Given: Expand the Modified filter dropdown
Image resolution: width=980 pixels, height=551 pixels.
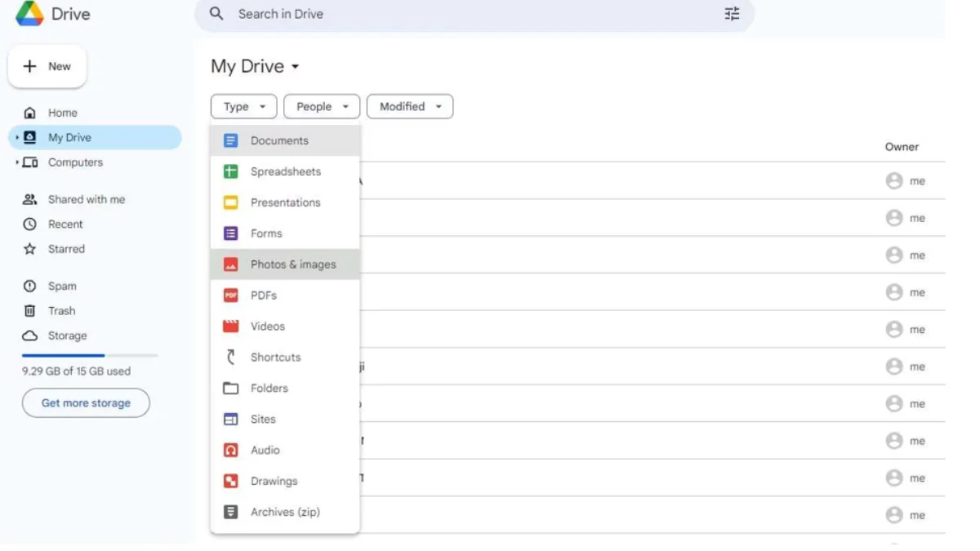Looking at the screenshot, I should click(x=410, y=107).
